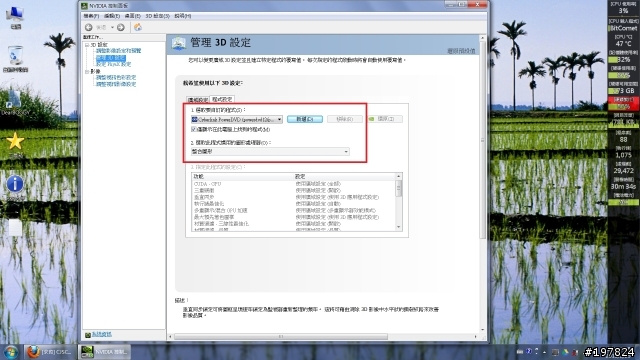The height and width of the screenshot is (360, 640).
Task: Select adjust video image settings tree item
Action: 116,84
